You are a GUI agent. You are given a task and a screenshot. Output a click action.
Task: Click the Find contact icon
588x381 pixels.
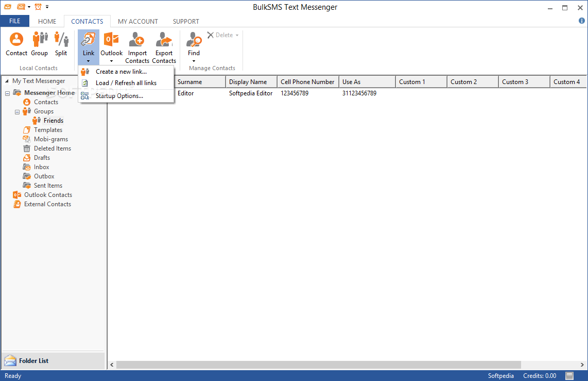coord(194,39)
